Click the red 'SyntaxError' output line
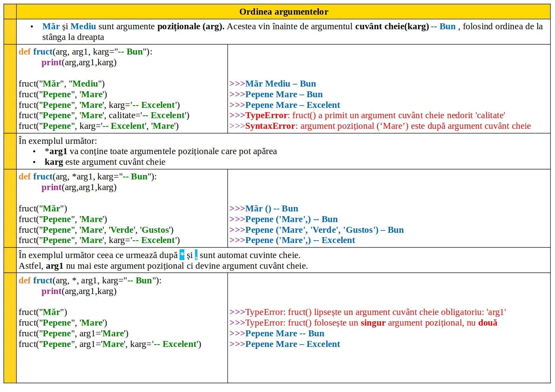The width and height of the screenshot is (555, 392). 380,126
